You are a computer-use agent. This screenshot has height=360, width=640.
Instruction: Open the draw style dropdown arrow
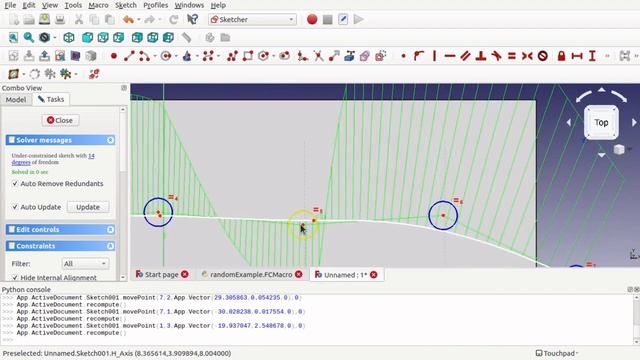tap(54, 38)
